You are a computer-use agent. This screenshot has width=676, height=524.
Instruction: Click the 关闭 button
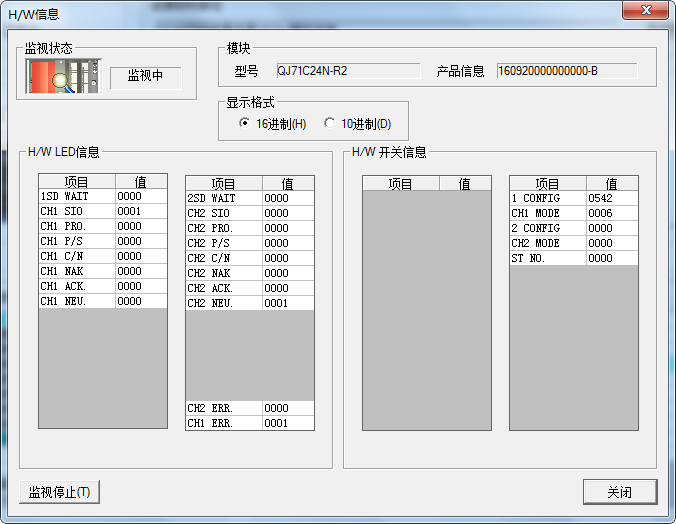620,492
